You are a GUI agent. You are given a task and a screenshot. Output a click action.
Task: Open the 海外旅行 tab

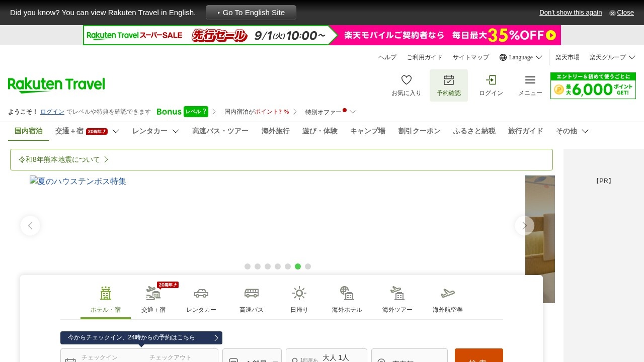pyautogui.click(x=276, y=131)
